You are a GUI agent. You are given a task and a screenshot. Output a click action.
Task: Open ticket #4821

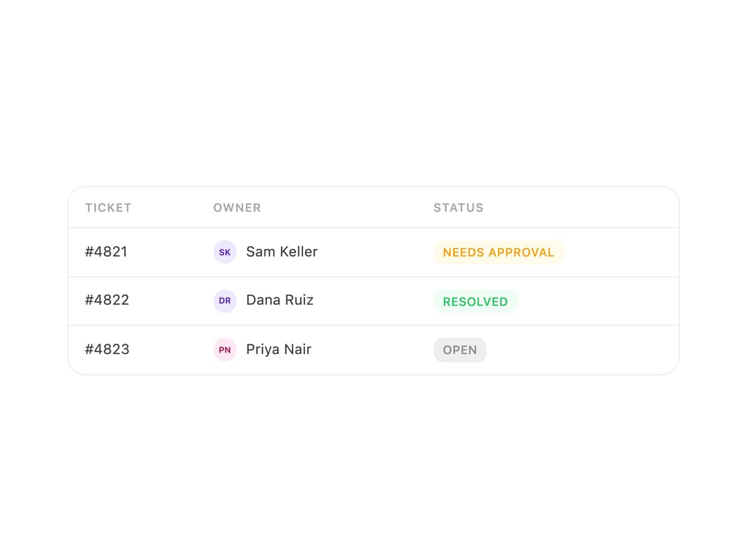point(107,252)
